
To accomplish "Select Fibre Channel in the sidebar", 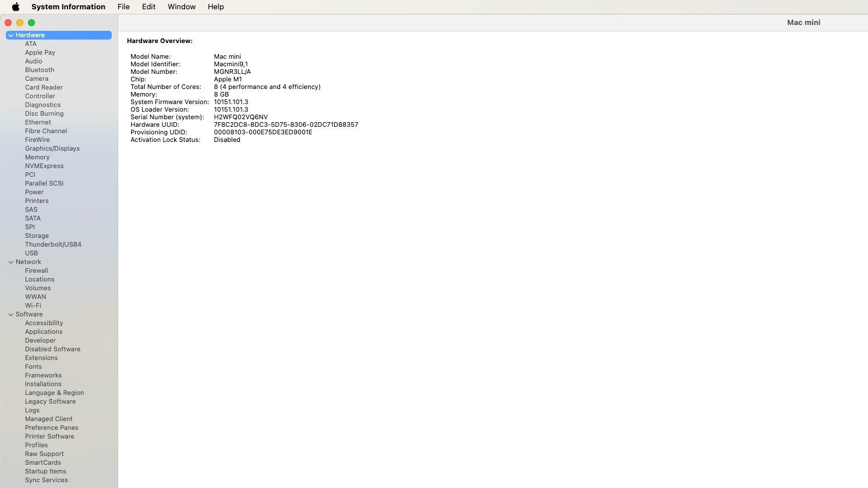I will 46,131.
